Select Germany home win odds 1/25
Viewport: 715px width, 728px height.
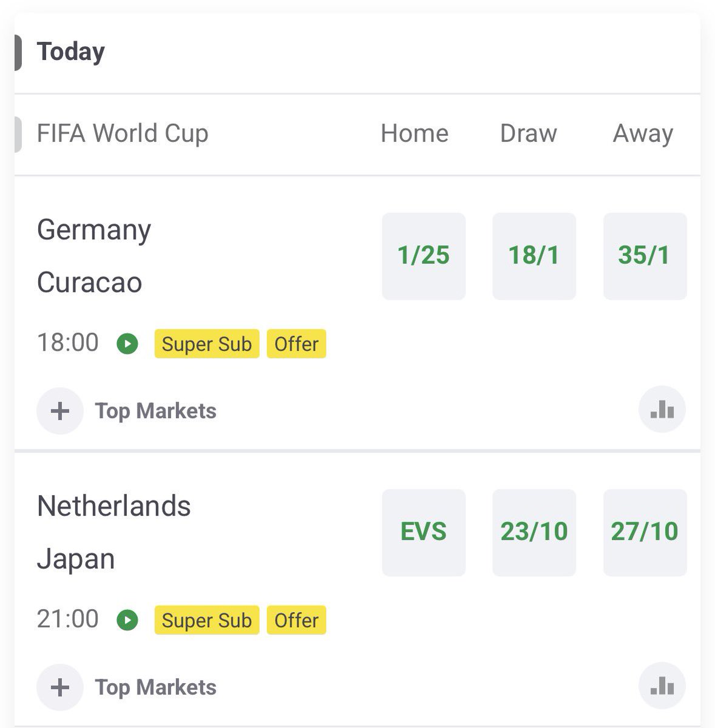[424, 256]
